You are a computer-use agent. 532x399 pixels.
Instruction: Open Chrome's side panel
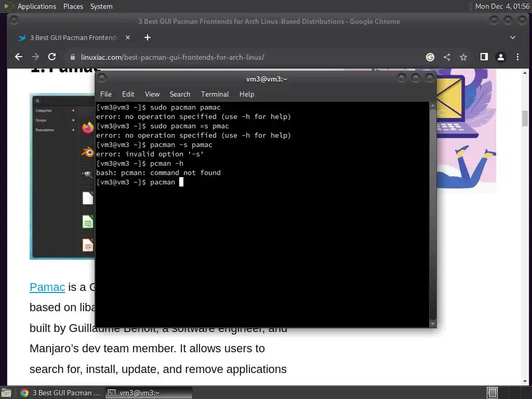pyautogui.click(x=484, y=57)
